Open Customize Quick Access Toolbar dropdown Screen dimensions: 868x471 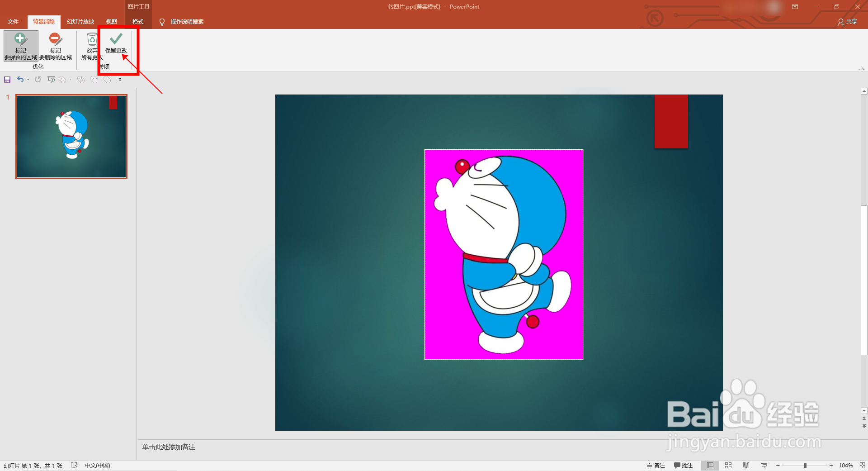click(x=120, y=80)
